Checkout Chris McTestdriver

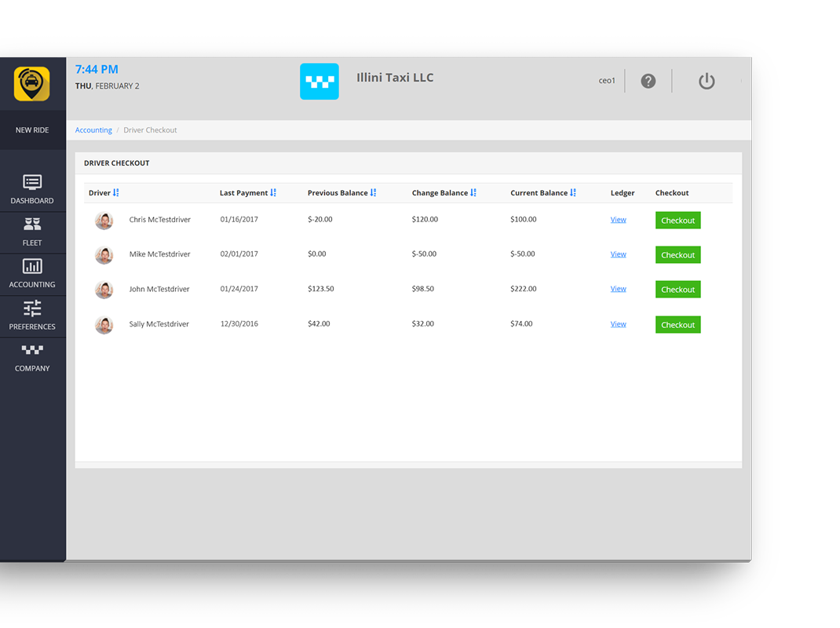click(677, 221)
